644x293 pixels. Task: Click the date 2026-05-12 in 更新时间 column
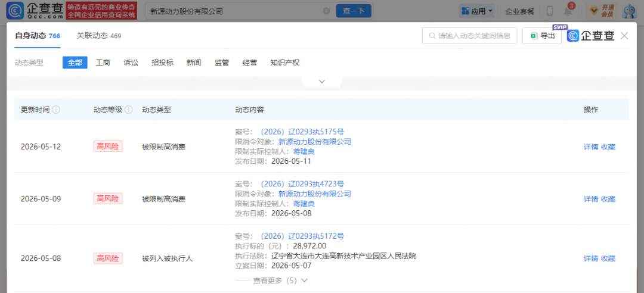[41, 146]
